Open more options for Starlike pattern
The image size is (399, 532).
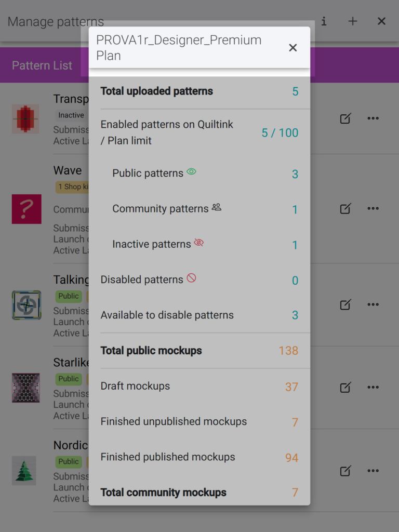(x=373, y=387)
